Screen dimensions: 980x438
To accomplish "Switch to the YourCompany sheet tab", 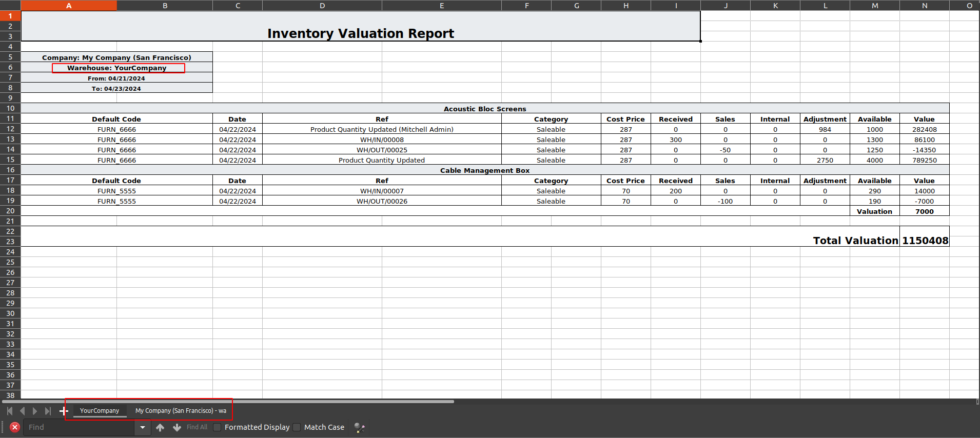I will click(x=100, y=411).
